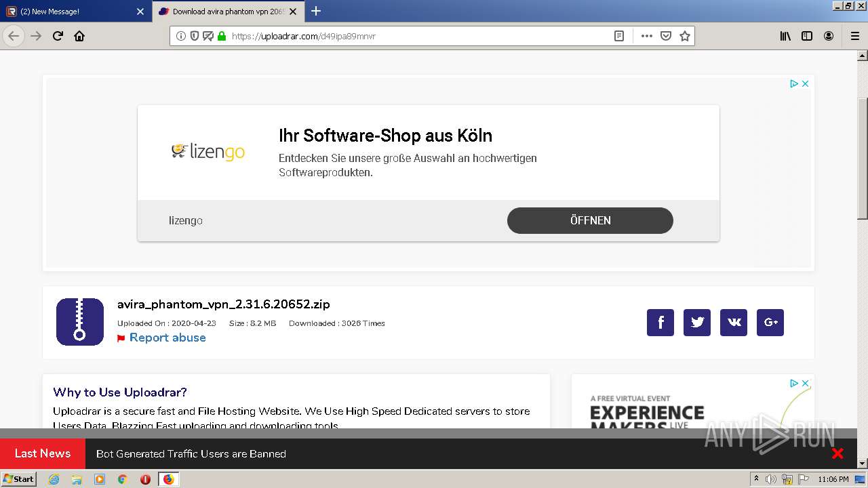Close the "Download avira phantom vpn" tab
The width and height of the screenshot is (868, 488).
pos(293,12)
